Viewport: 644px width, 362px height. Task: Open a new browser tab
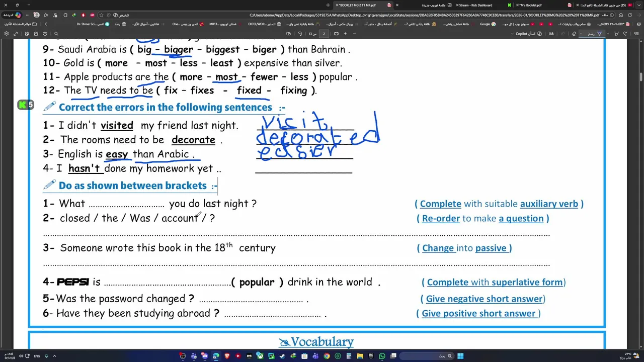click(328, 5)
